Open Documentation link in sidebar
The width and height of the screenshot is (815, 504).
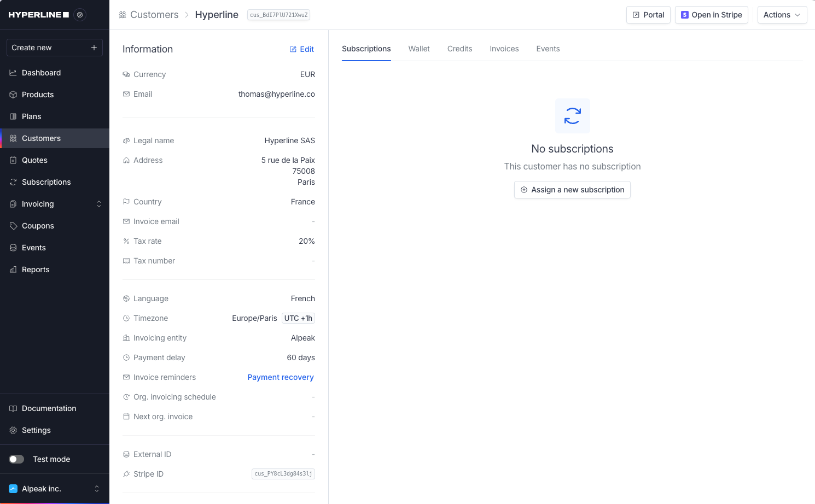tap(55, 408)
